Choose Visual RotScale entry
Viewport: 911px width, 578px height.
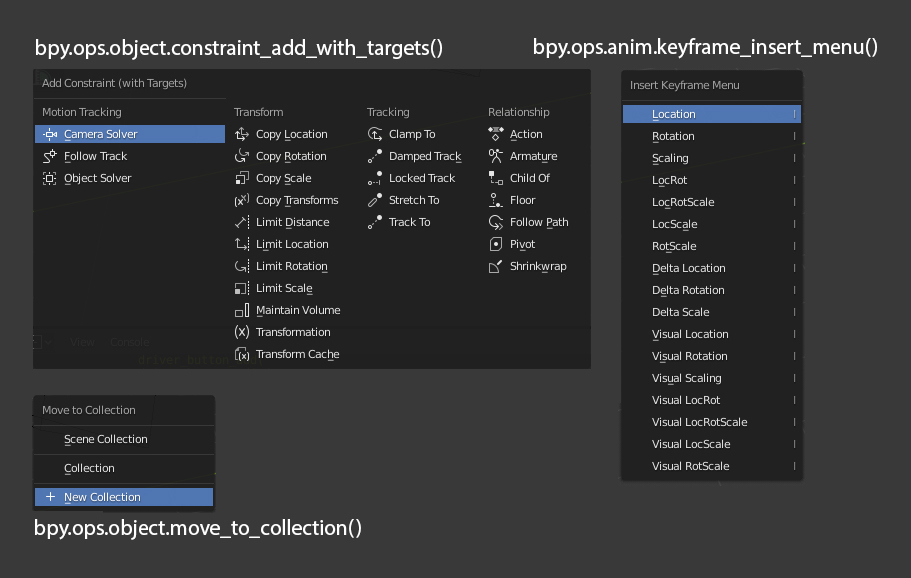click(712, 466)
